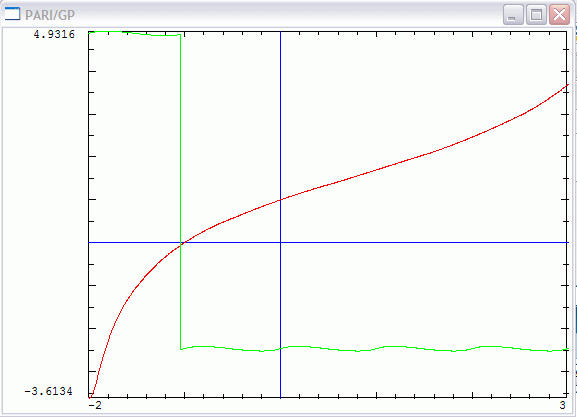The image size is (577, 417).
Task: Click the red curve's upper right end
Action: pyautogui.click(x=566, y=86)
